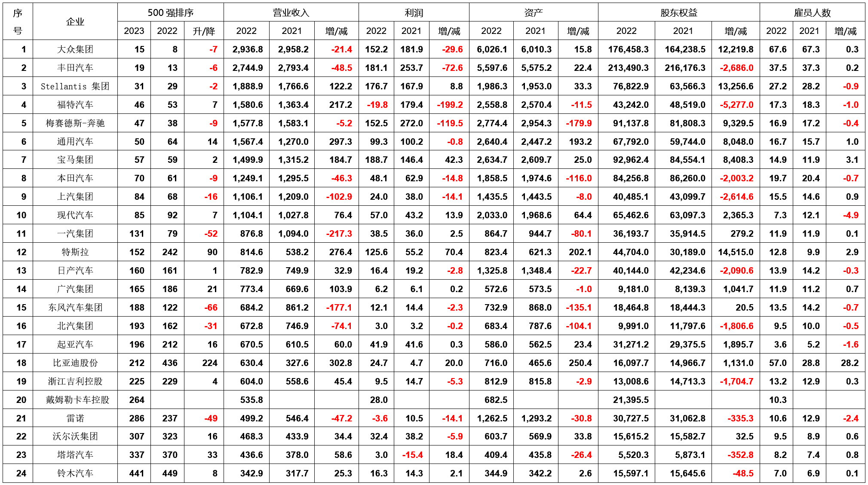Select the 广汽集团 cell
868x485 pixels.
75,289
